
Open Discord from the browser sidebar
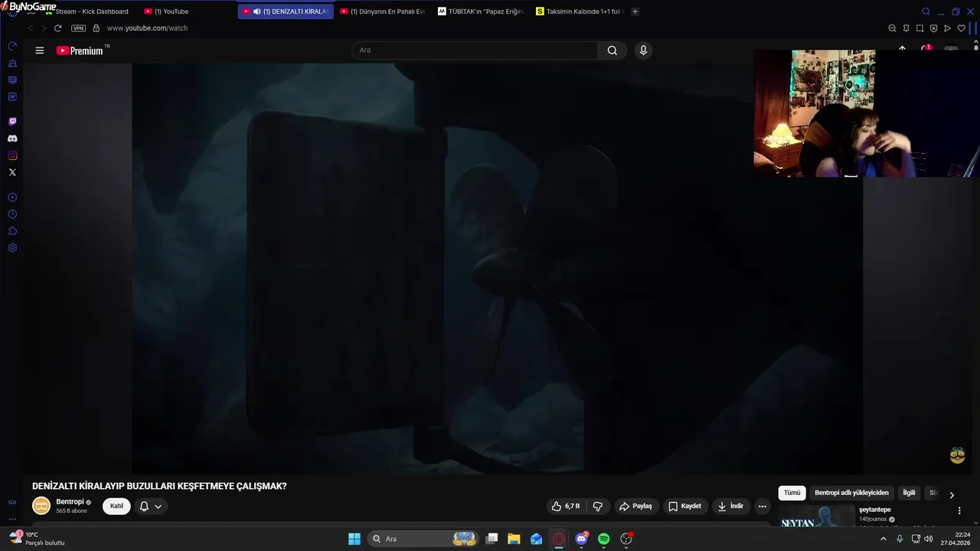12,139
